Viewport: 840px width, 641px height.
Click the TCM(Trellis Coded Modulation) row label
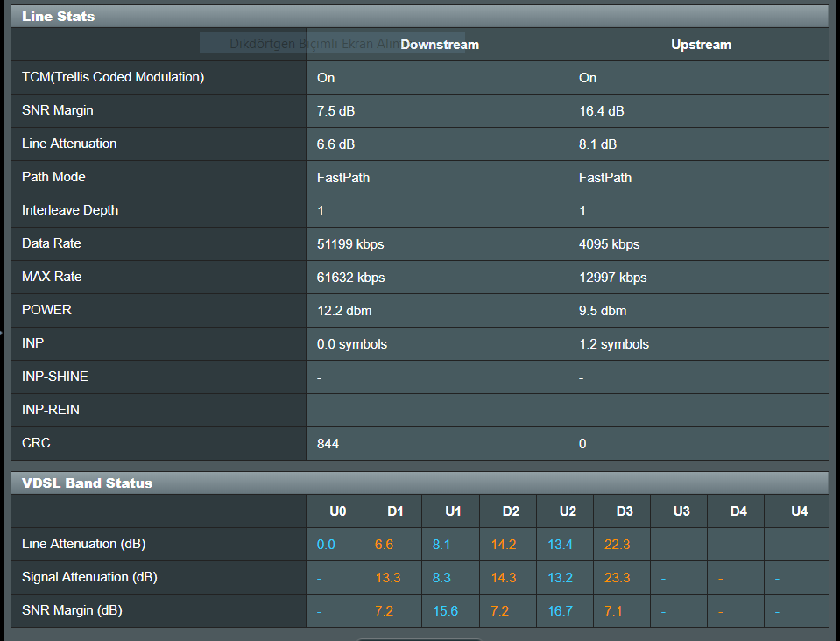pos(113,77)
